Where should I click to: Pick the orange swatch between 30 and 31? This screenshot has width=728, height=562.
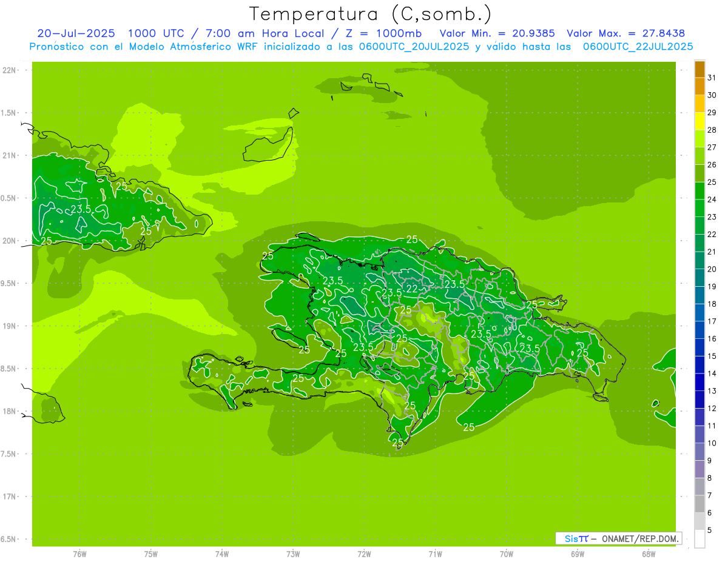tap(699, 87)
